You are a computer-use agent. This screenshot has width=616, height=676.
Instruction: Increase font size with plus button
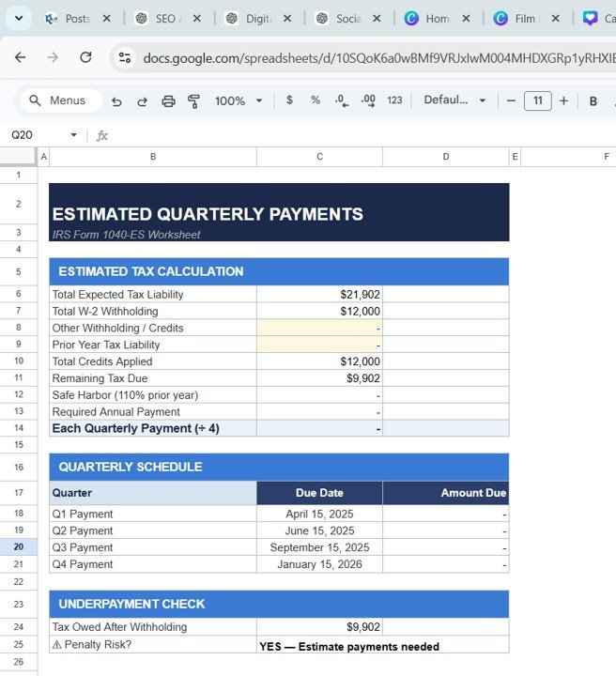tap(563, 100)
